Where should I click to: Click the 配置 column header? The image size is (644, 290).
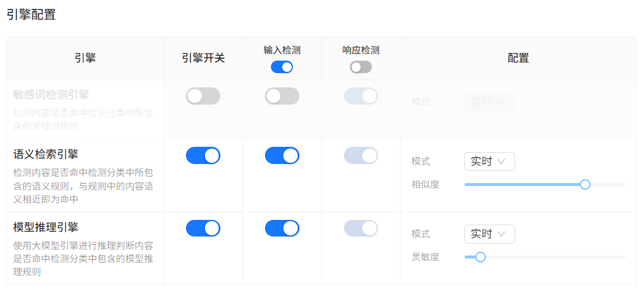click(x=518, y=58)
